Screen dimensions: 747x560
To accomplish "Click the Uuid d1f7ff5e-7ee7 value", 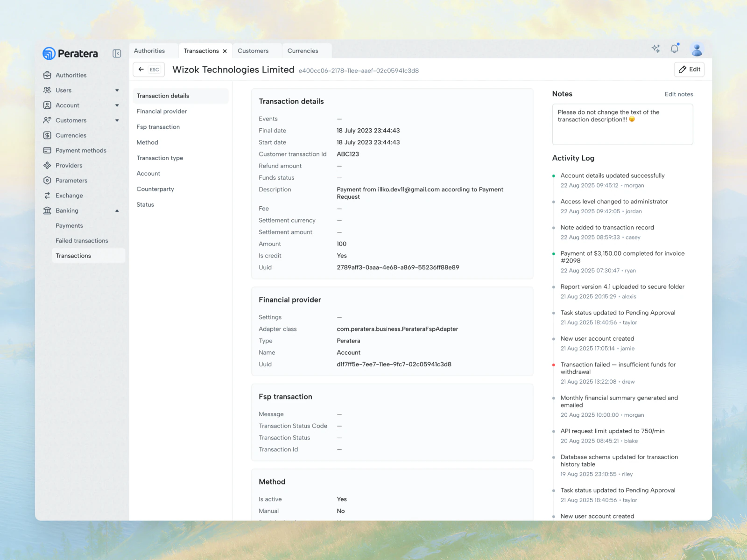I will (x=394, y=364).
